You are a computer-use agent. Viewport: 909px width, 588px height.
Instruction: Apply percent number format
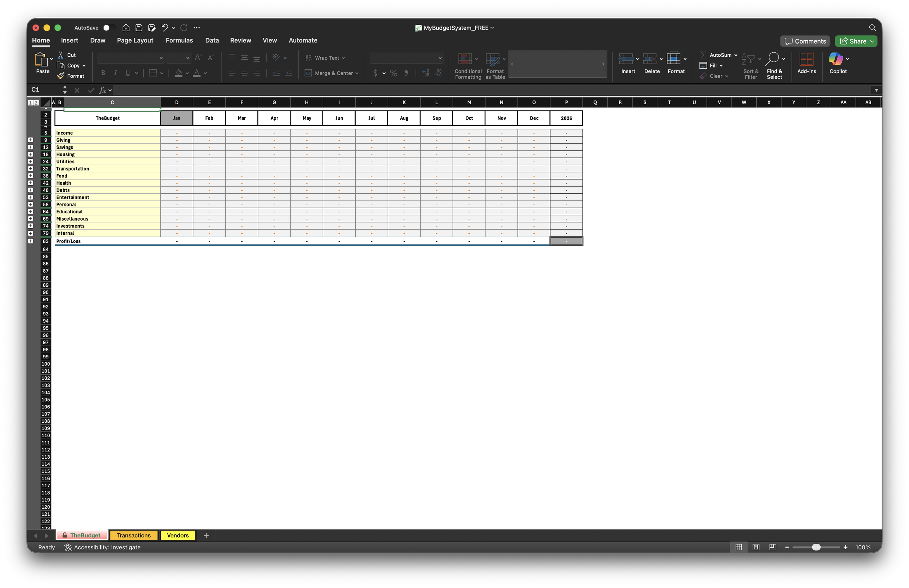click(x=393, y=73)
